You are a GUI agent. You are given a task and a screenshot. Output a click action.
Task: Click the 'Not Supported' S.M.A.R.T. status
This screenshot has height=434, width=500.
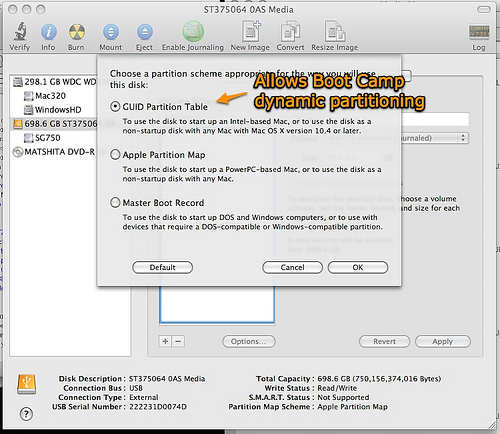[x=343, y=397]
